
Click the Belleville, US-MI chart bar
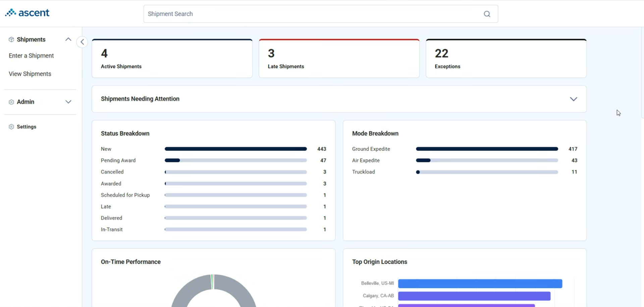[x=480, y=284]
